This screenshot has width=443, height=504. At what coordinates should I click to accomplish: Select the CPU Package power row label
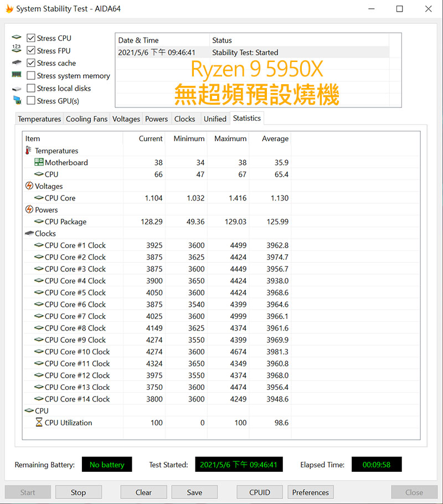(65, 222)
